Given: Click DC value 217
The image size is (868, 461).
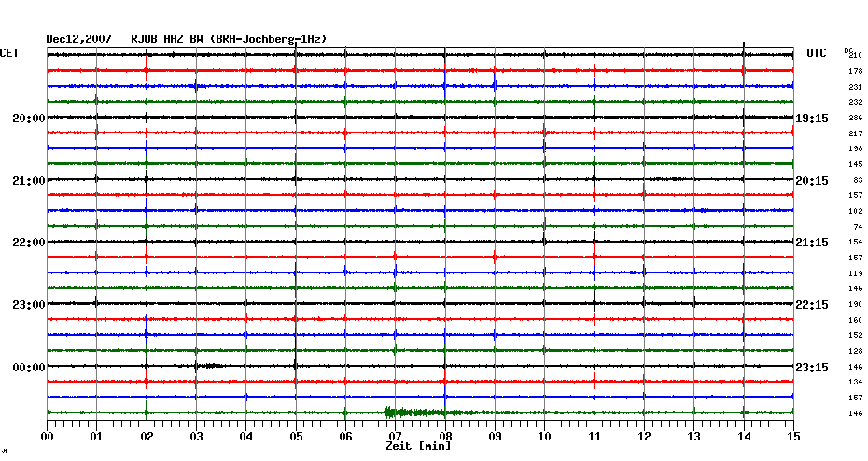Looking at the screenshot, I should point(856,134).
